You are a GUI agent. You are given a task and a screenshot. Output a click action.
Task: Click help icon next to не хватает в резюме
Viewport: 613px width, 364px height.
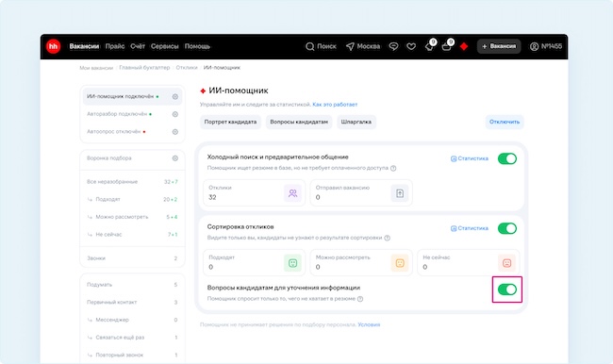pyautogui.click(x=360, y=299)
